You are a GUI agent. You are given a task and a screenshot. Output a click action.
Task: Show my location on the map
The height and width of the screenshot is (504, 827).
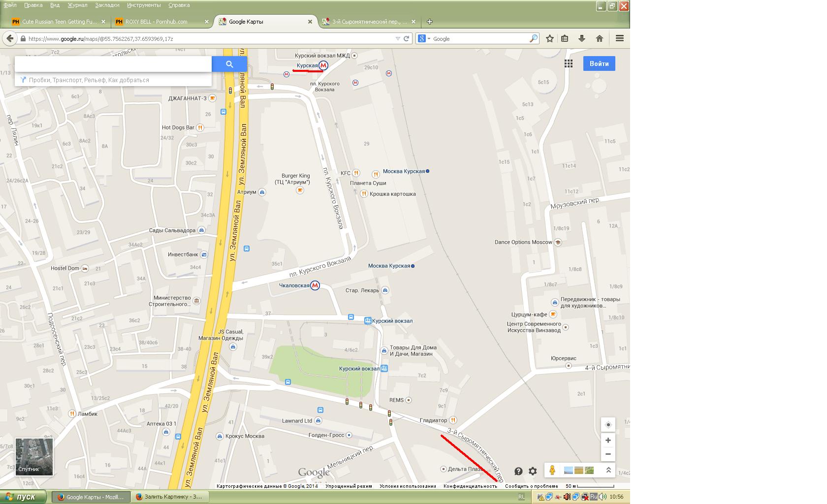pos(608,425)
